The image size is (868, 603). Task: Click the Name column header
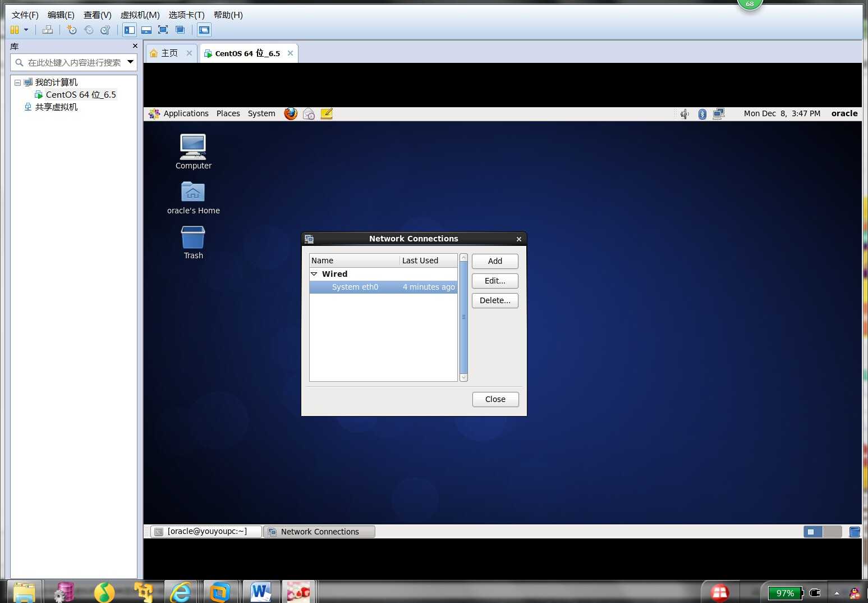click(x=354, y=261)
